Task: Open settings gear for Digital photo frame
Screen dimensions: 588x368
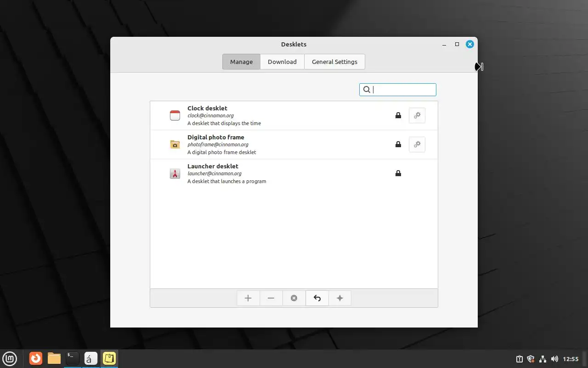Action: 417,144
